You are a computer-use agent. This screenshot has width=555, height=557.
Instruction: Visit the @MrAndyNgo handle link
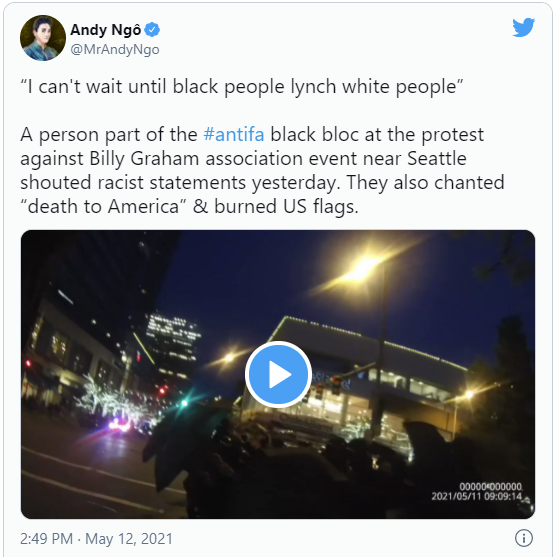tap(115, 50)
